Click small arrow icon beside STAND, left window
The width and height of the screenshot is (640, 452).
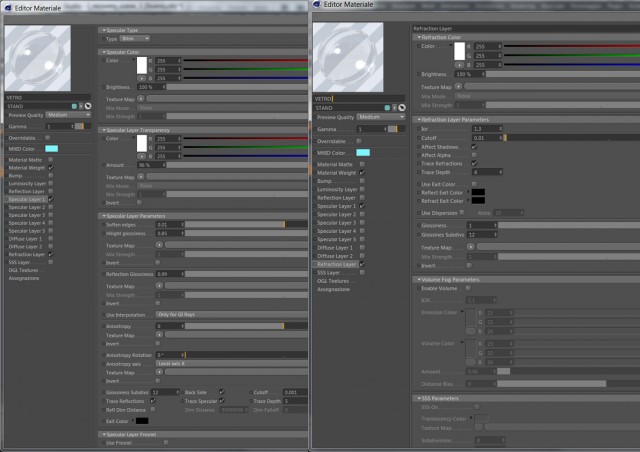81,106
